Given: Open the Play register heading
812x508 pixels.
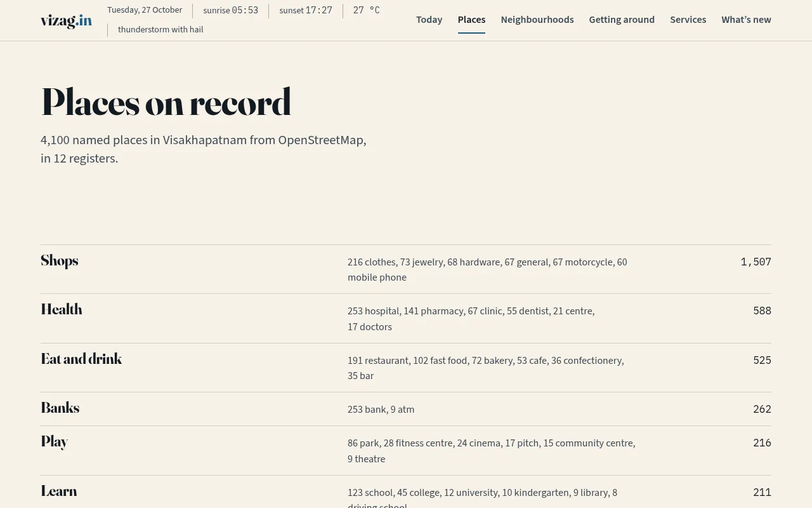Looking at the screenshot, I should (x=55, y=441).
